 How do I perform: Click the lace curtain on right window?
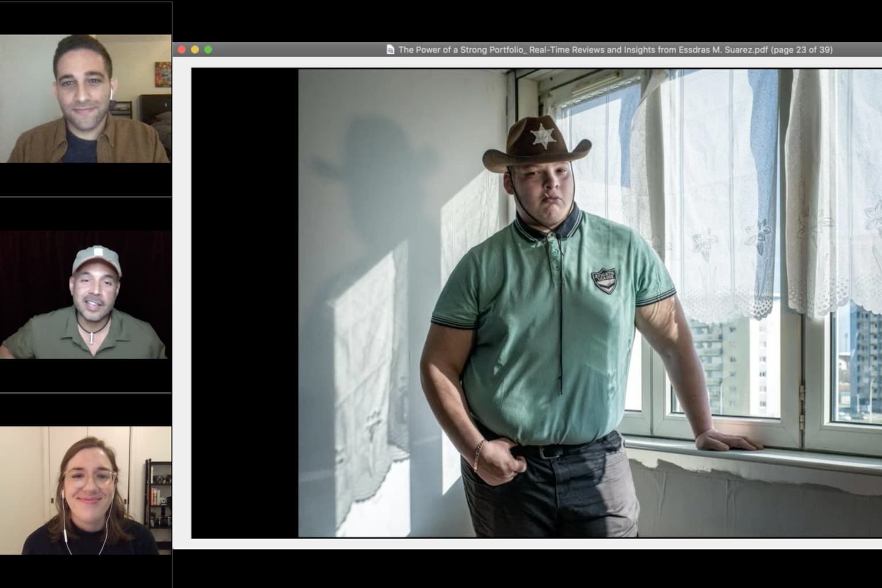pyautogui.click(x=833, y=189)
